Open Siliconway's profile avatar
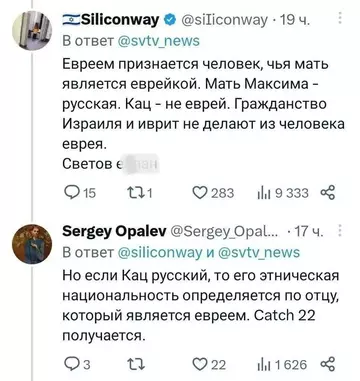 32,30
